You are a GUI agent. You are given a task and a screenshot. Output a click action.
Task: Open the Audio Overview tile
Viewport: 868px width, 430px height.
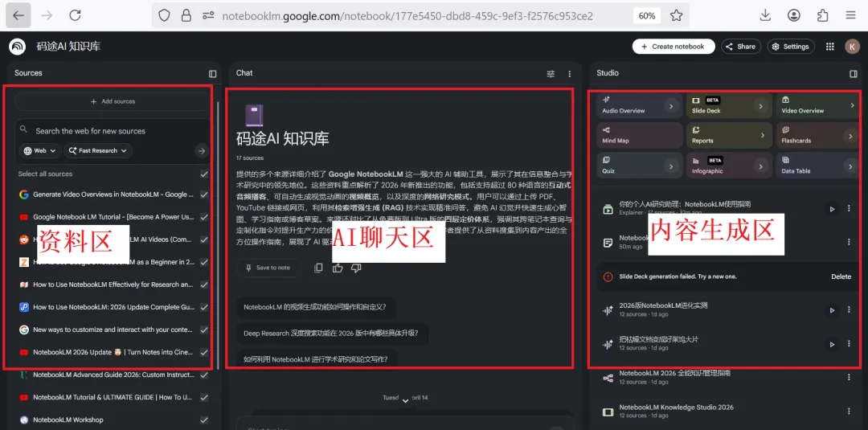pyautogui.click(x=640, y=105)
